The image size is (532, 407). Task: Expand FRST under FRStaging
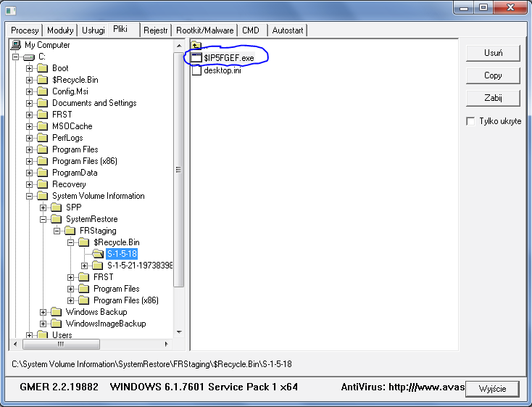tap(70, 277)
